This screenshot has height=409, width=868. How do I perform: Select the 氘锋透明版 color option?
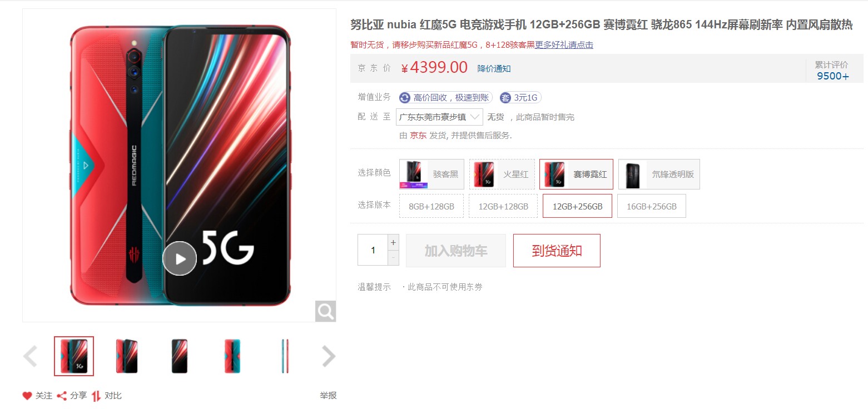659,174
